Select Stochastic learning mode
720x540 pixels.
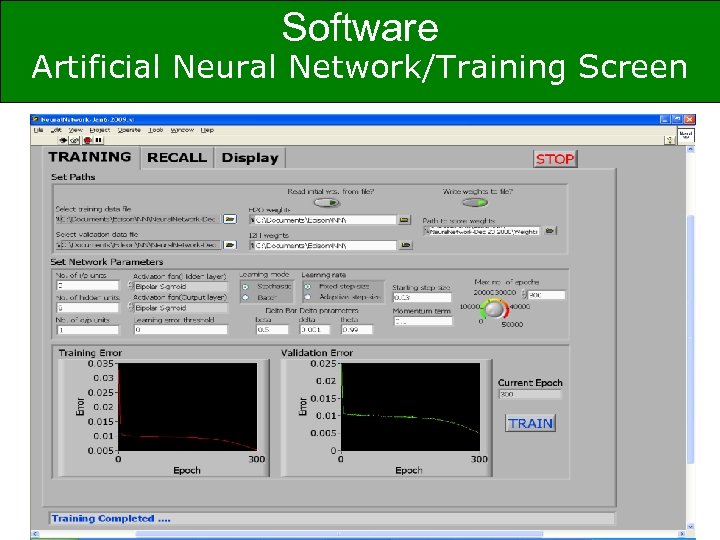pos(245,287)
